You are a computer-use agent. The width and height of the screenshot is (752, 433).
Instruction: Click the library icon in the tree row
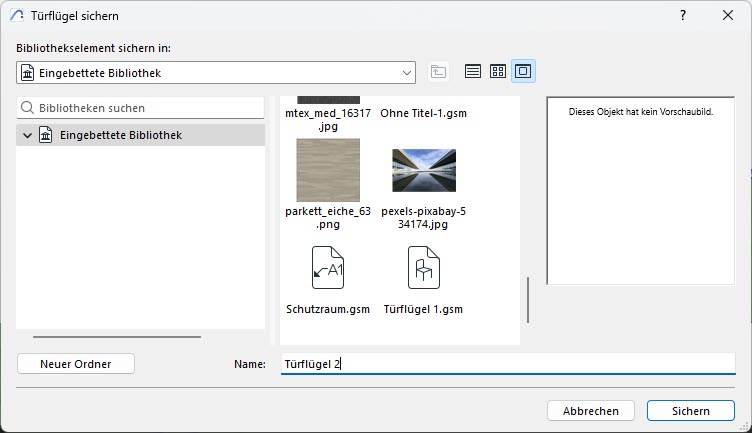(46, 135)
